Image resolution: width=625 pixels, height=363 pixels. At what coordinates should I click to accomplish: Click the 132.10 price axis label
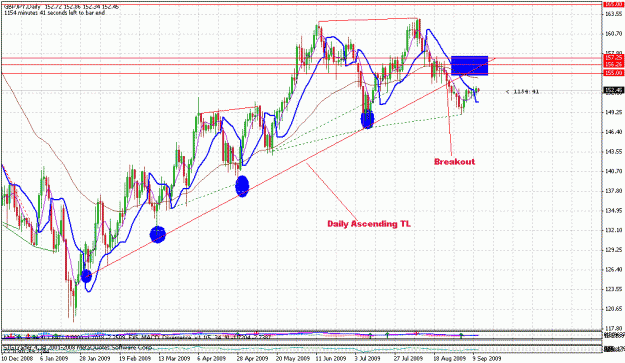tap(613, 230)
